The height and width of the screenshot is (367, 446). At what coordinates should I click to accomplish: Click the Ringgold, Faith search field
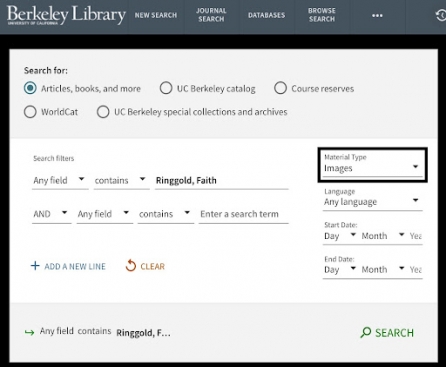point(222,180)
